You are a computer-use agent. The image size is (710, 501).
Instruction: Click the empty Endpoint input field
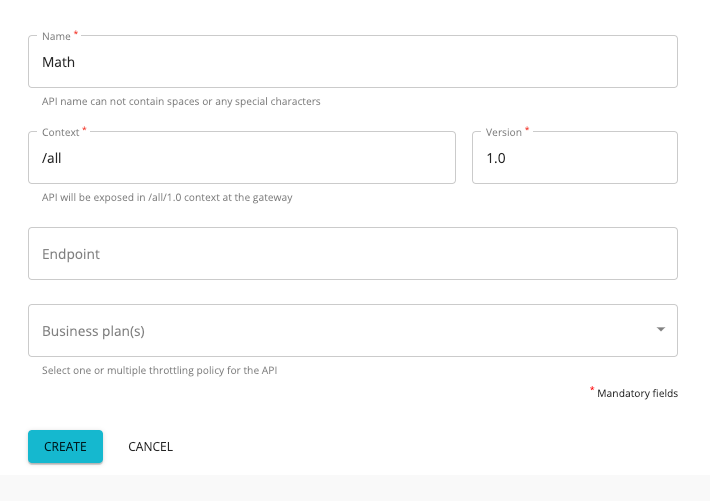click(353, 254)
